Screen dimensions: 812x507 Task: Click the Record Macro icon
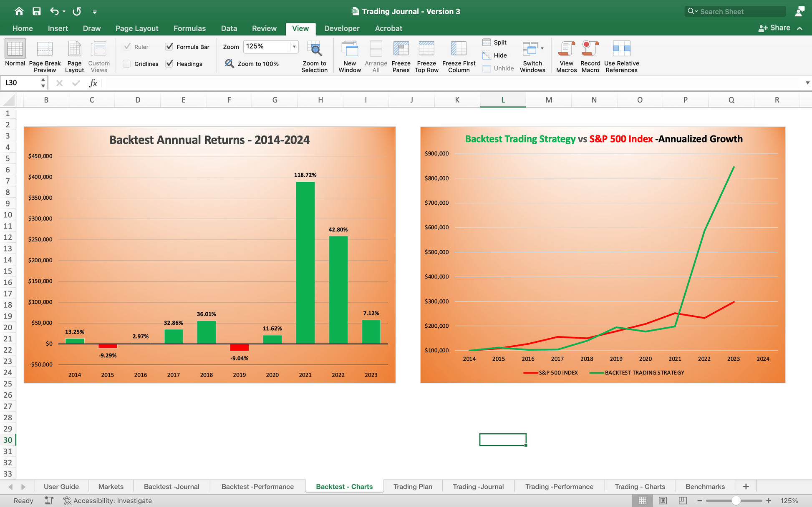pyautogui.click(x=590, y=49)
